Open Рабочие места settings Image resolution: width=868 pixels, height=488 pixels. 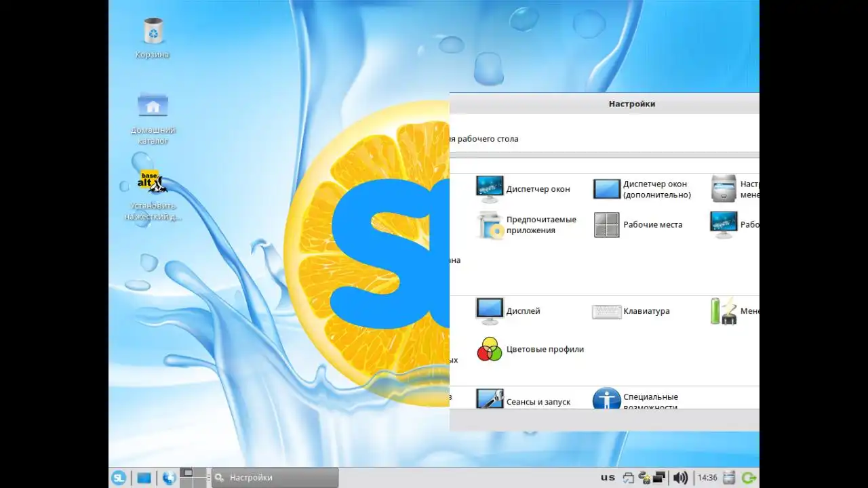(x=638, y=225)
